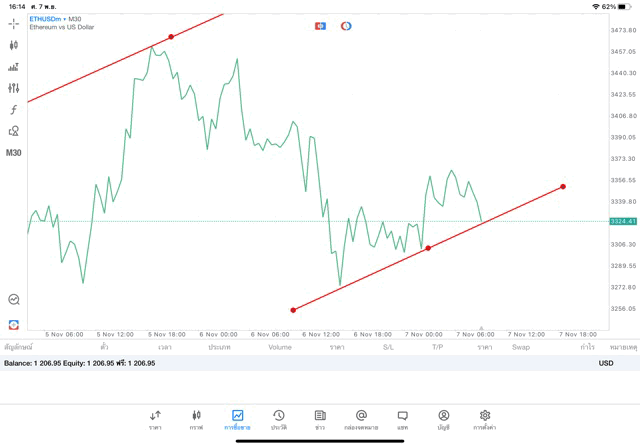Screen dimensions: 640x447
Task: Open candlestick chart type selector
Action: pyautogui.click(x=14, y=45)
